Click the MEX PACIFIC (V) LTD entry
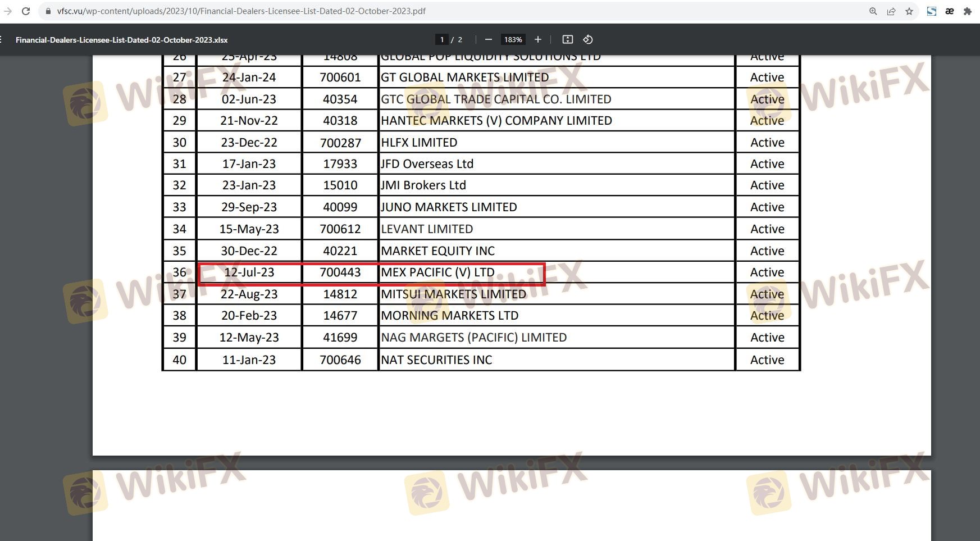The width and height of the screenshot is (980, 541). [x=437, y=272]
